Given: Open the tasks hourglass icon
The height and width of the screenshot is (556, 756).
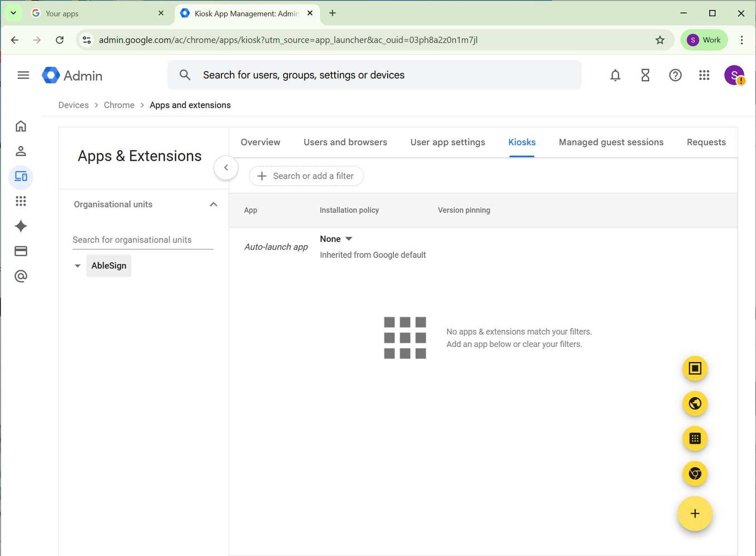Looking at the screenshot, I should [645, 75].
